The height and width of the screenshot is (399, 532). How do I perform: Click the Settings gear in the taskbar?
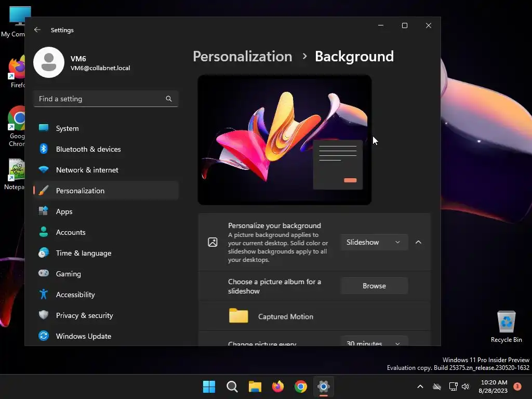pyautogui.click(x=324, y=387)
